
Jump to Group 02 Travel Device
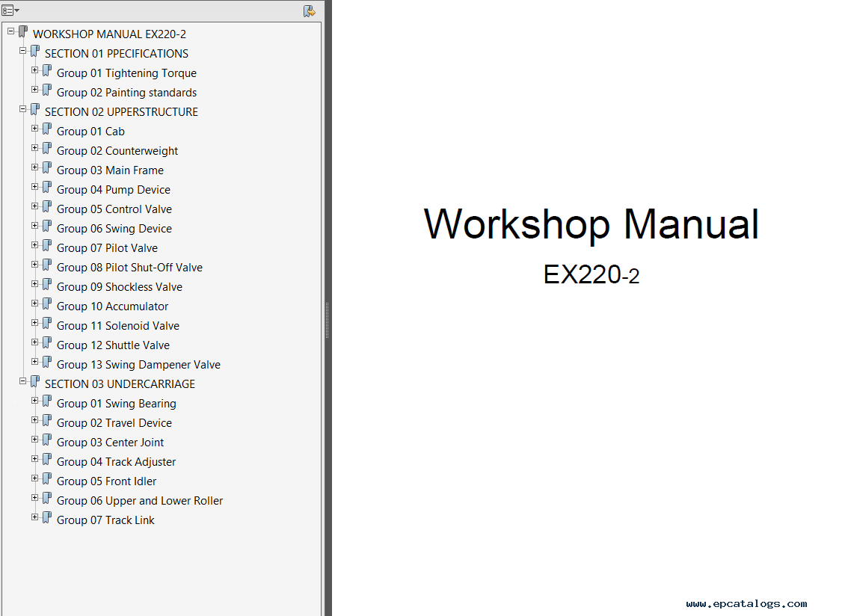coord(114,423)
